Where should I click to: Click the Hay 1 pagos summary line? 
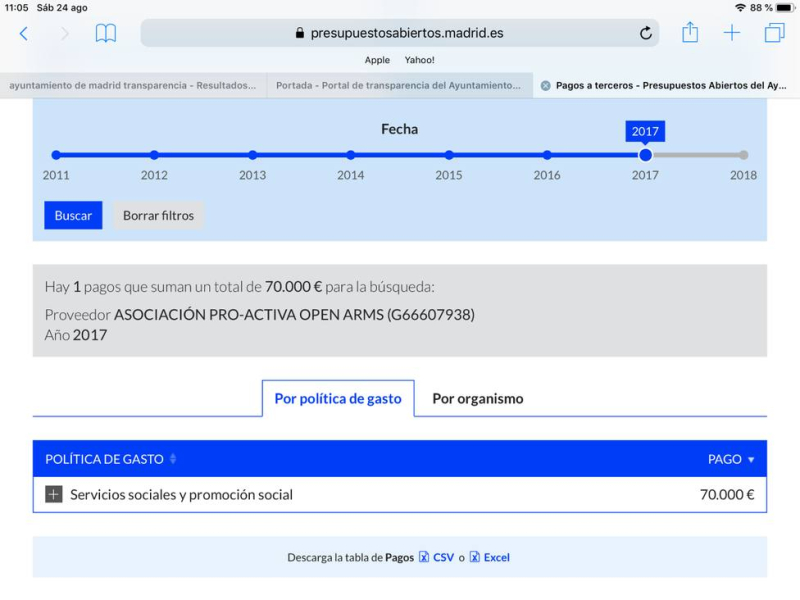coord(240,287)
